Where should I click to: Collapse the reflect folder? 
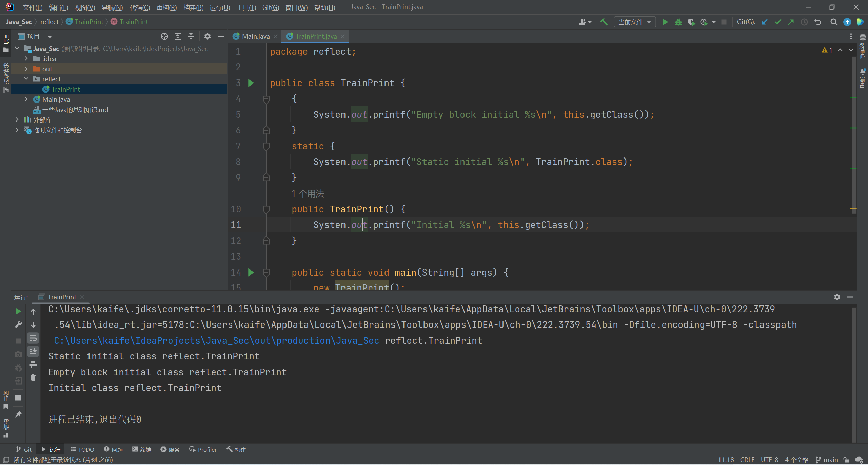(x=26, y=79)
